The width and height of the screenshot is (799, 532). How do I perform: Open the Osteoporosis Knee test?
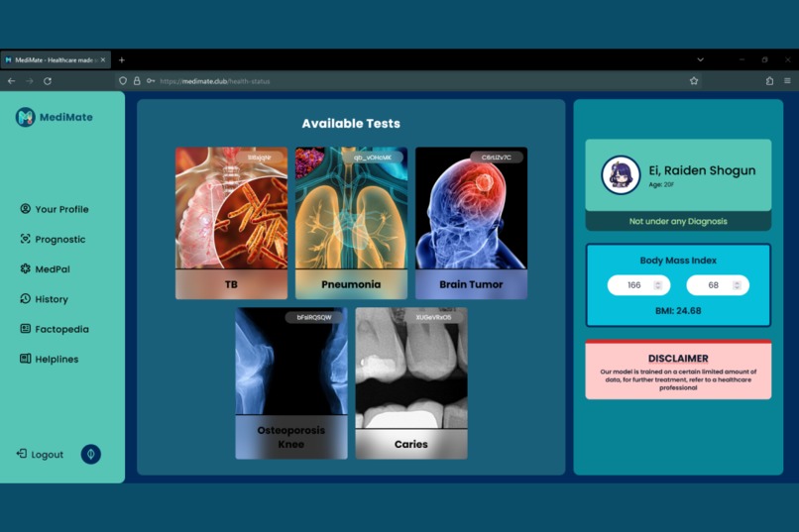pos(291,383)
